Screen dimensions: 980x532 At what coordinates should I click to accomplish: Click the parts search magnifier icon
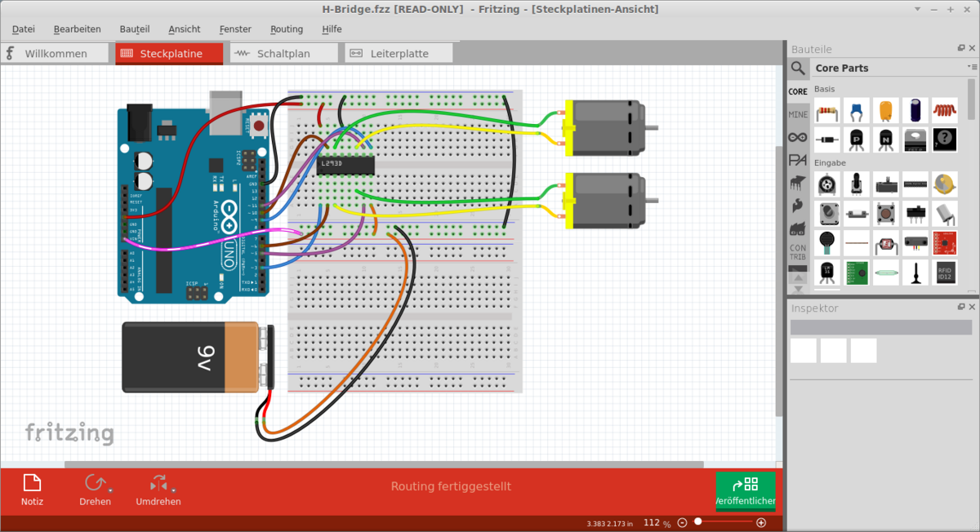[798, 69]
